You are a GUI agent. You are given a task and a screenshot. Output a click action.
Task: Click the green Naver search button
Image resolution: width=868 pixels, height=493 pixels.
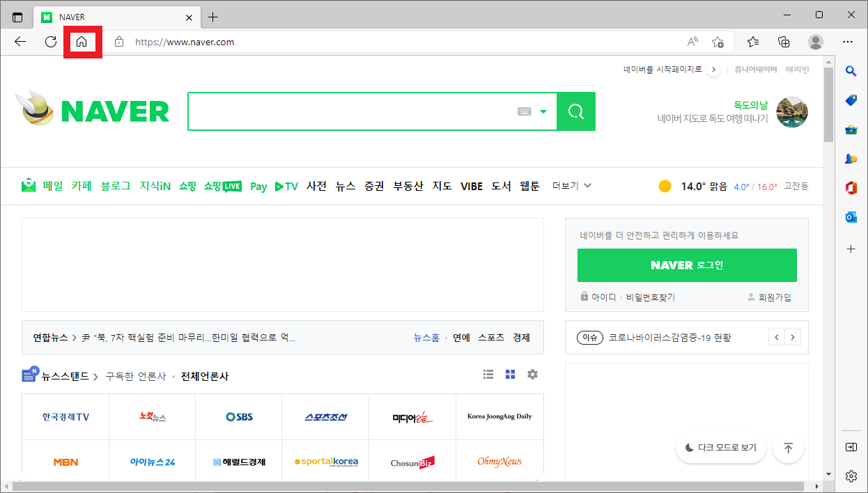point(576,111)
